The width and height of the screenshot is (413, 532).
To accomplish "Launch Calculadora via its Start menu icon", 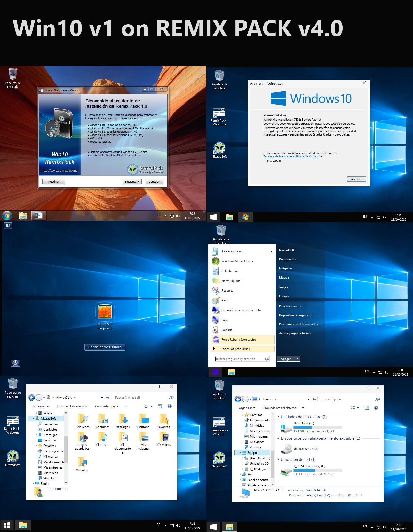I will pyautogui.click(x=230, y=271).
